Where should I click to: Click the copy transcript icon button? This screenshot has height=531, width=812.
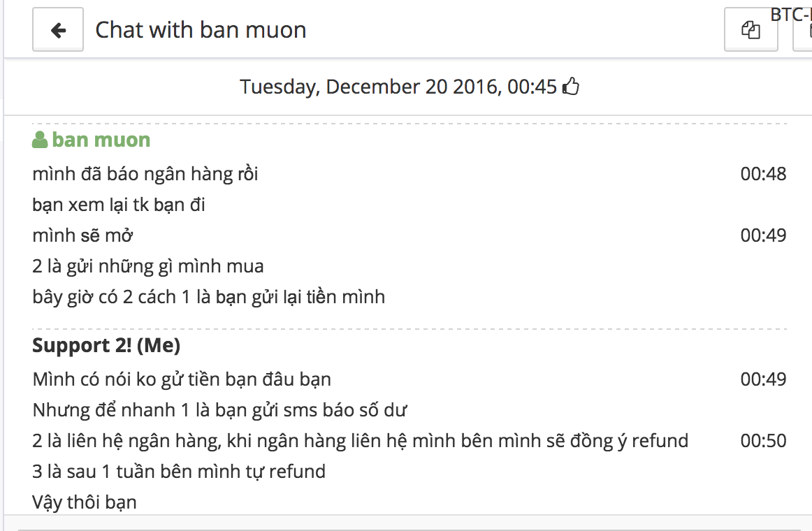pyautogui.click(x=751, y=30)
